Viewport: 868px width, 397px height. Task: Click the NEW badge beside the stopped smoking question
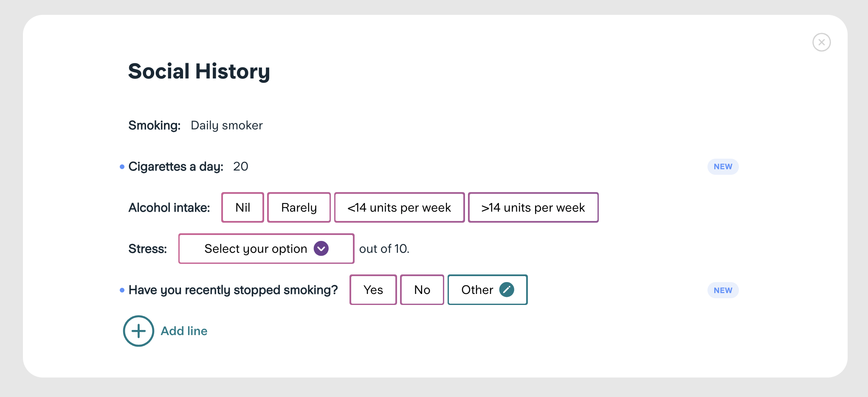tap(723, 290)
